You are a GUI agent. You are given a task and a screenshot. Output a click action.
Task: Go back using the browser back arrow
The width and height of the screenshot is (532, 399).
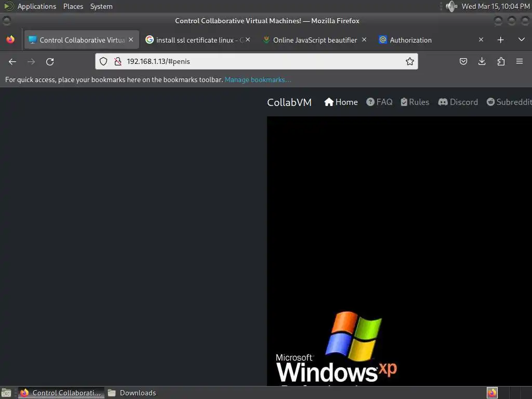12,61
